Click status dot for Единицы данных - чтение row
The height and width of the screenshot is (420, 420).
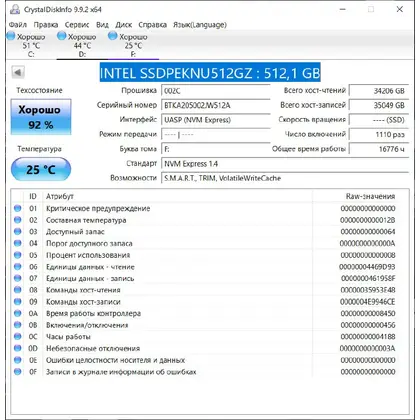pos(18,267)
